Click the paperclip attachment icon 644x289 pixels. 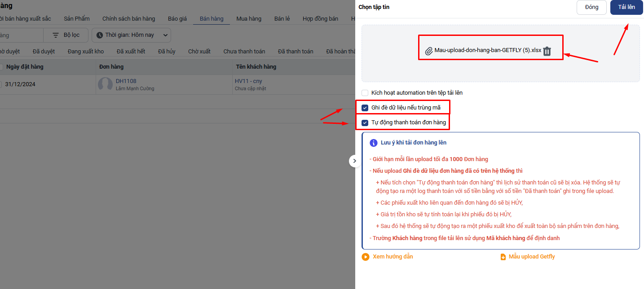428,51
